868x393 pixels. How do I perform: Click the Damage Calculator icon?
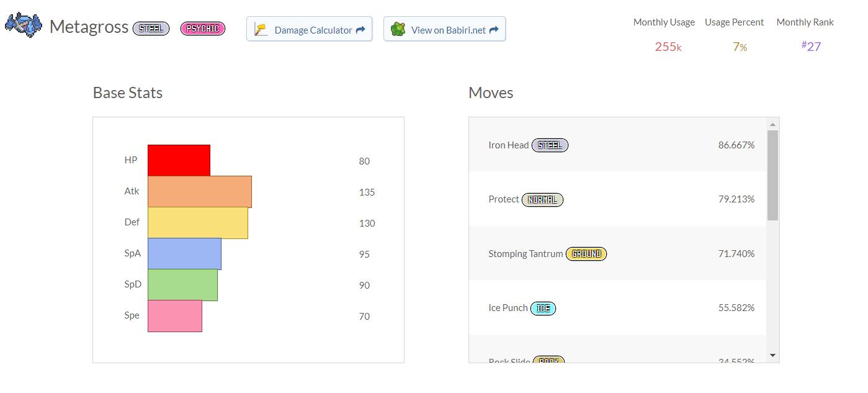[x=261, y=29]
